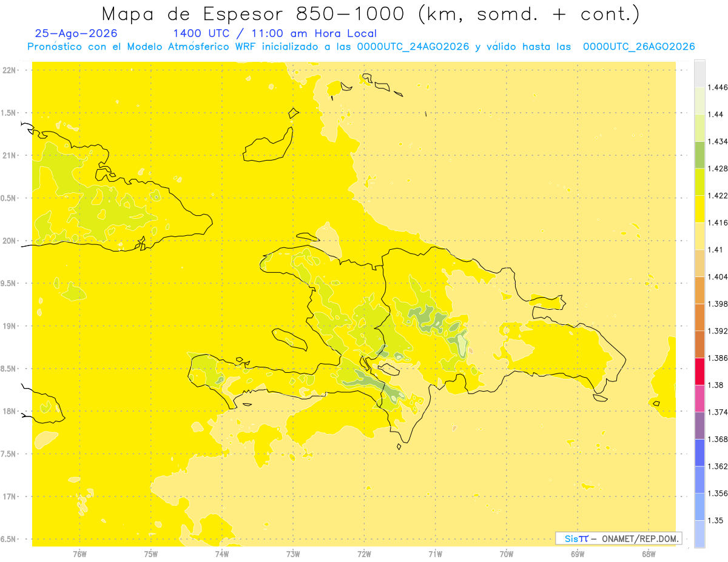Click the '75W' longitude label
The image size is (728, 562).
coord(150,554)
